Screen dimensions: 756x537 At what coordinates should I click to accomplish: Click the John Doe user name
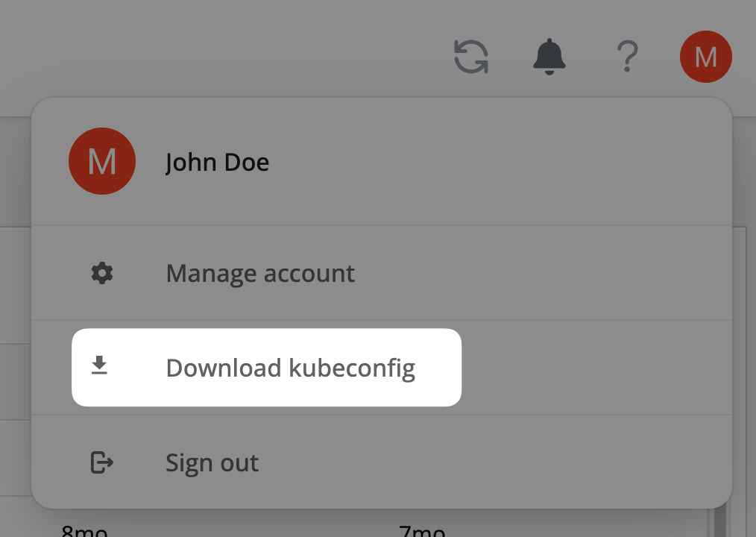[x=217, y=162]
